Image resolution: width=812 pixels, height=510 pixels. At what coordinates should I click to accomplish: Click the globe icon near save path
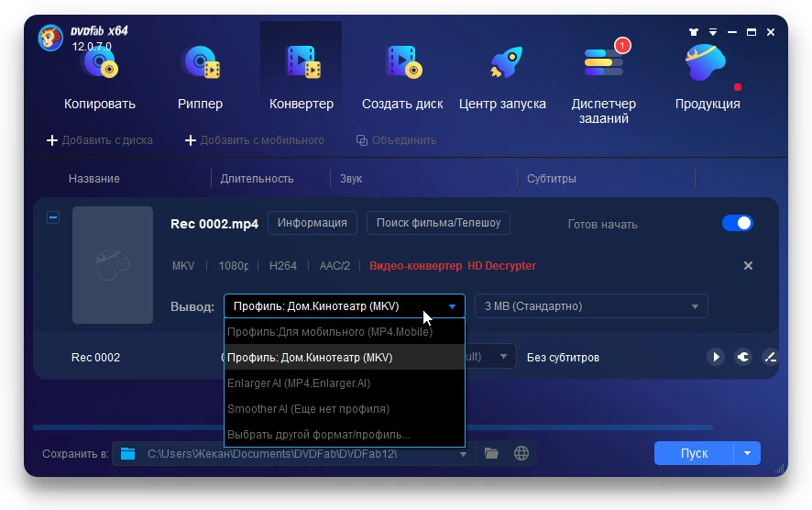pos(521,453)
